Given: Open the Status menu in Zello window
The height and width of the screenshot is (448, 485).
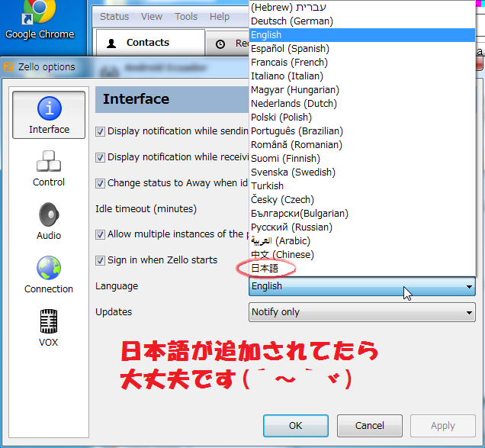Looking at the screenshot, I should [x=114, y=17].
